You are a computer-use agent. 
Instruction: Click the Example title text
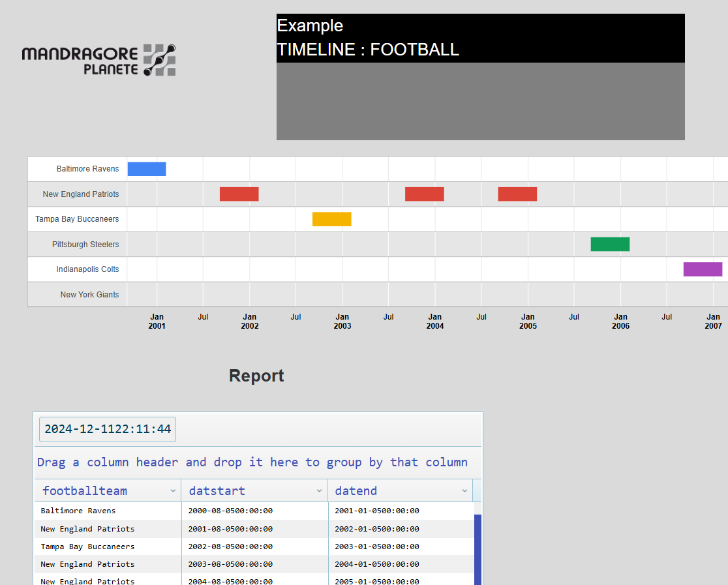coord(310,25)
